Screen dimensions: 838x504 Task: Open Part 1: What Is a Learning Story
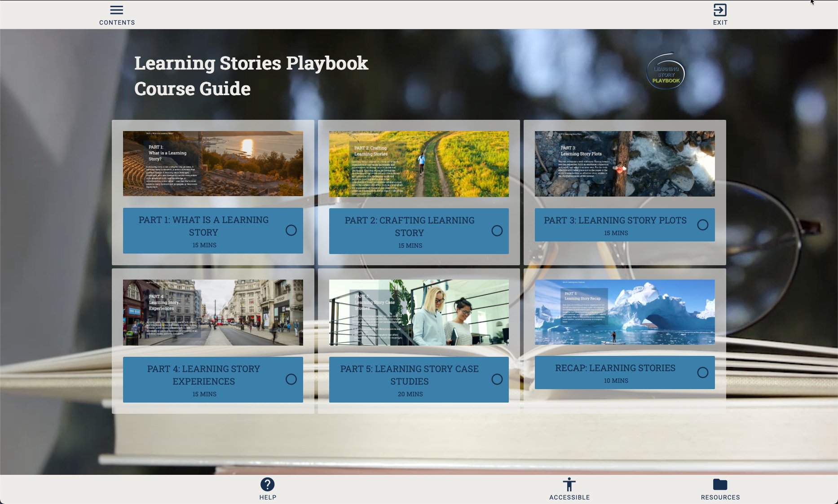click(213, 231)
